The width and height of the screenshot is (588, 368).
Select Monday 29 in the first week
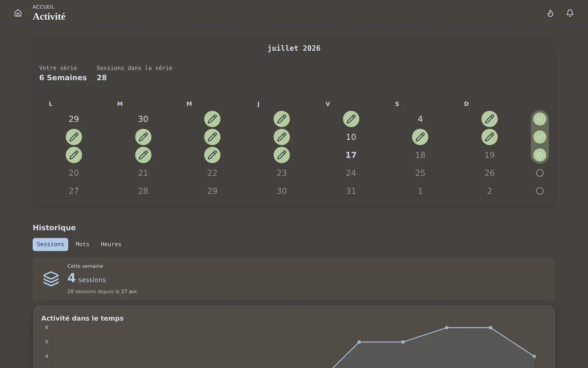point(74,119)
